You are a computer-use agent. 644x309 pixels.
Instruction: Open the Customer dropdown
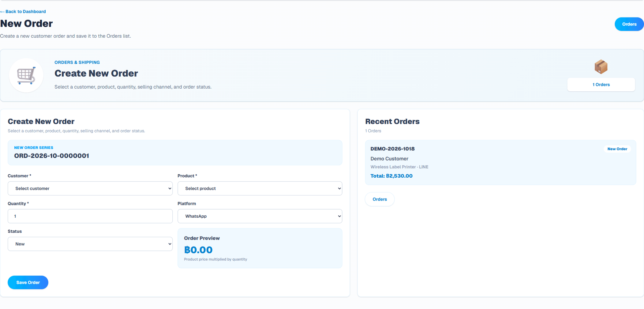(x=90, y=188)
